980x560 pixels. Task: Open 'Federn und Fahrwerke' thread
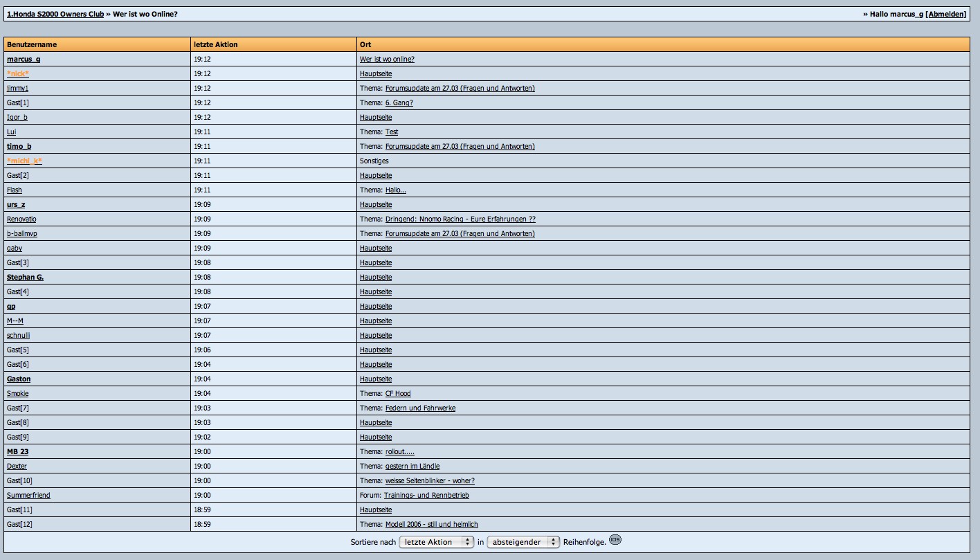[x=420, y=408]
